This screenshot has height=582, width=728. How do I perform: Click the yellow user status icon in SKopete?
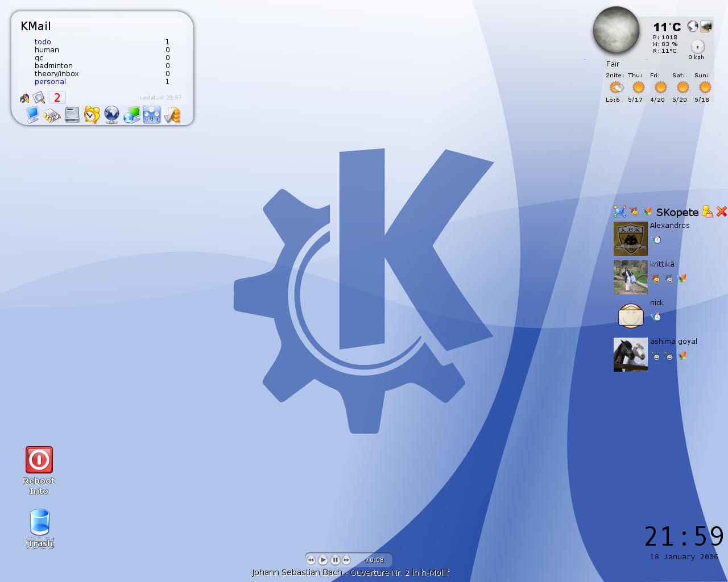(707, 211)
